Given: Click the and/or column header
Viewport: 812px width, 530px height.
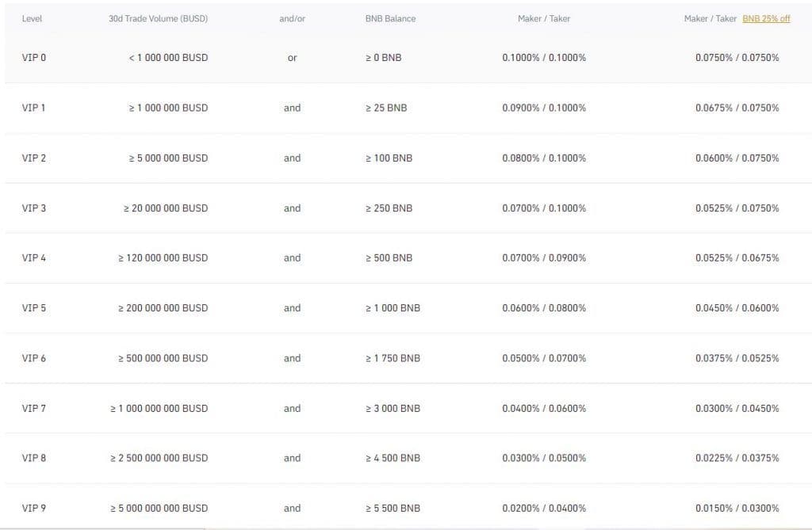Looking at the screenshot, I should pos(292,19).
